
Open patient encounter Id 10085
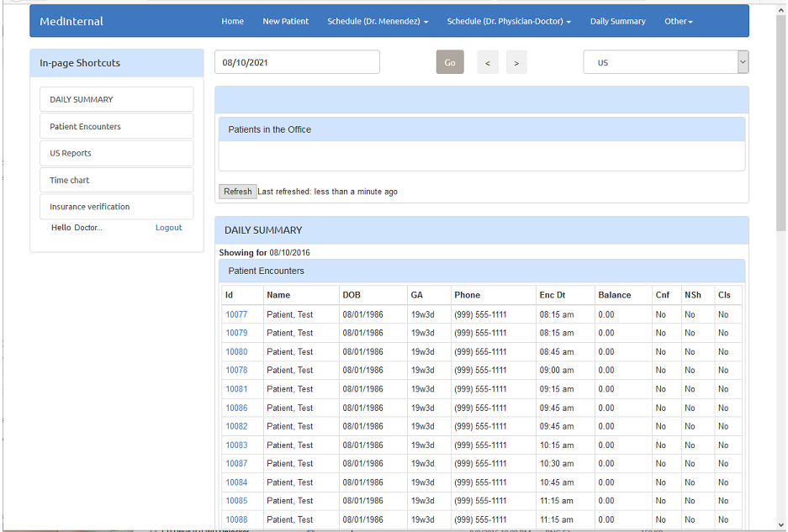236,500
